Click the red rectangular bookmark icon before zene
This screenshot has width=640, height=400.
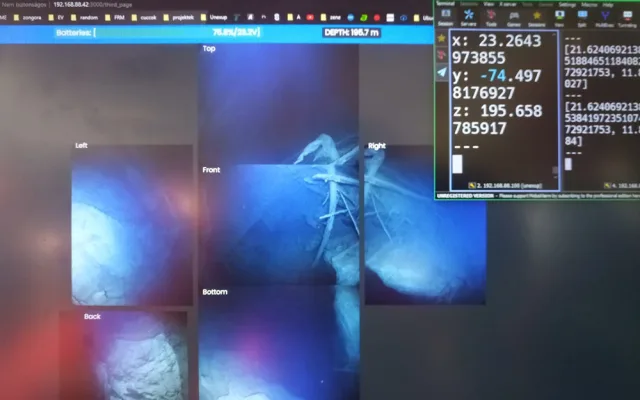click(x=310, y=18)
